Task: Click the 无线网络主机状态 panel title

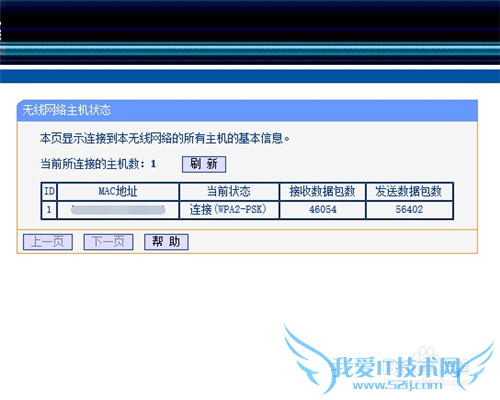Action: pos(67,110)
